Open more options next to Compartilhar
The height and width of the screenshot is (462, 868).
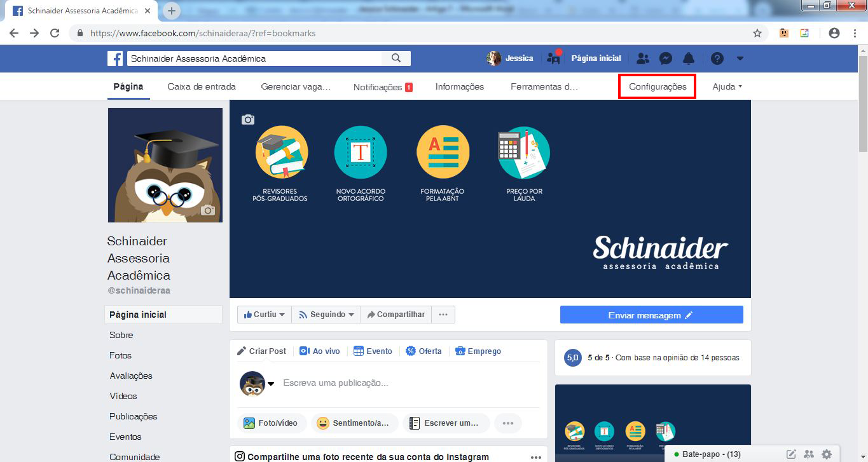(x=443, y=315)
